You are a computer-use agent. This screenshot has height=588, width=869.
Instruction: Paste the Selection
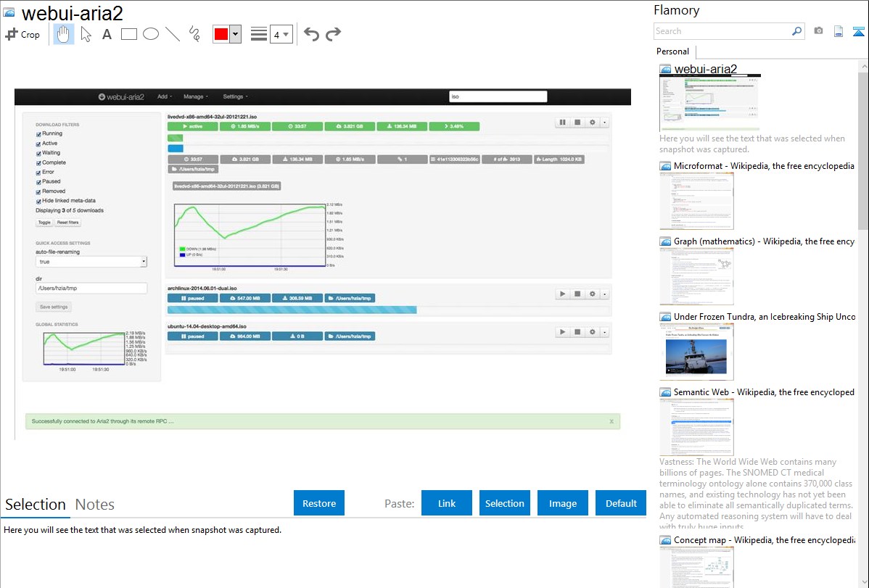point(504,503)
